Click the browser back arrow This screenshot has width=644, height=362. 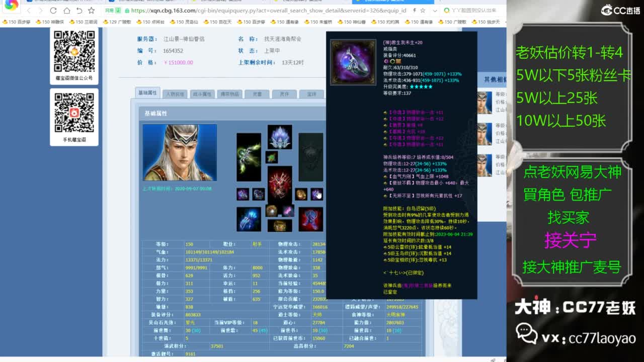29,11
